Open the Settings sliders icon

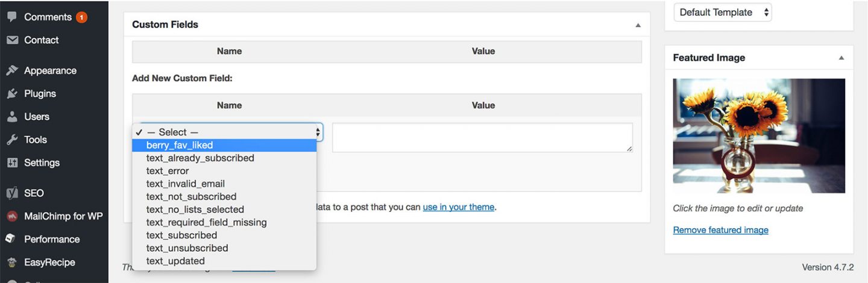coord(11,163)
